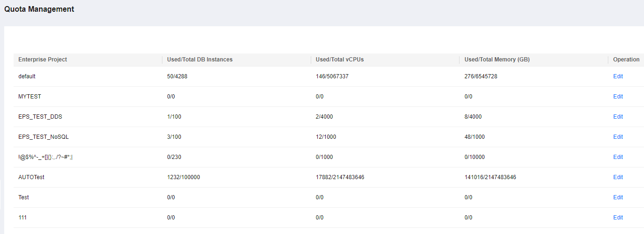Image resolution: width=644 pixels, height=234 pixels.
Task: Click the 17882/2147483646 vCPUs value
Action: 340,177
